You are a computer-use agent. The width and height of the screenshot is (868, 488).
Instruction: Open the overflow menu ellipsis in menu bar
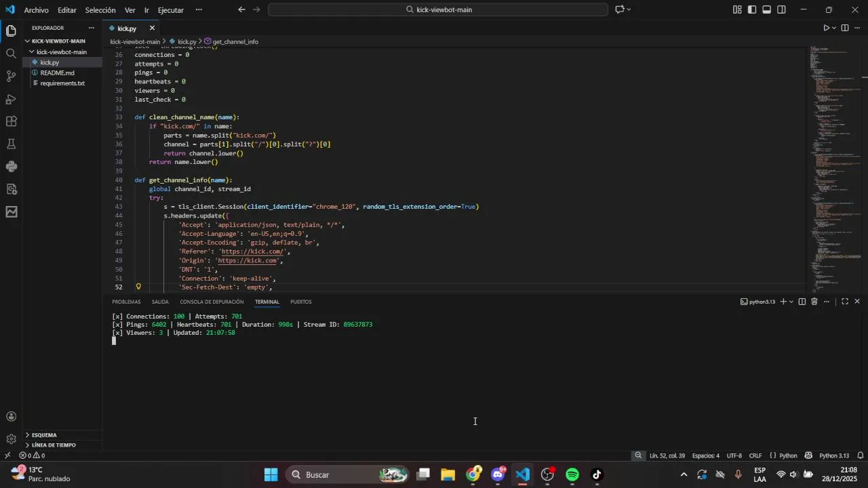click(x=199, y=10)
